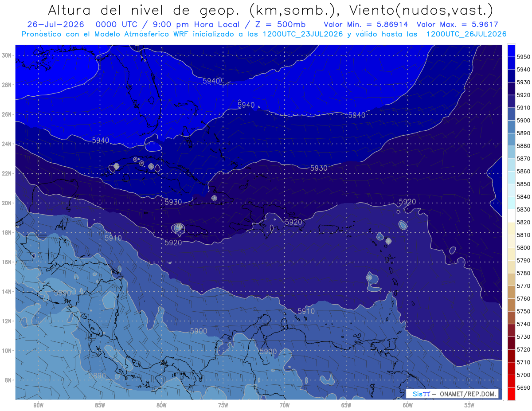Viewport: 532px width, 411px height.
Task: Click the color bar segment between 5750 and 5760
Action: 511,305
